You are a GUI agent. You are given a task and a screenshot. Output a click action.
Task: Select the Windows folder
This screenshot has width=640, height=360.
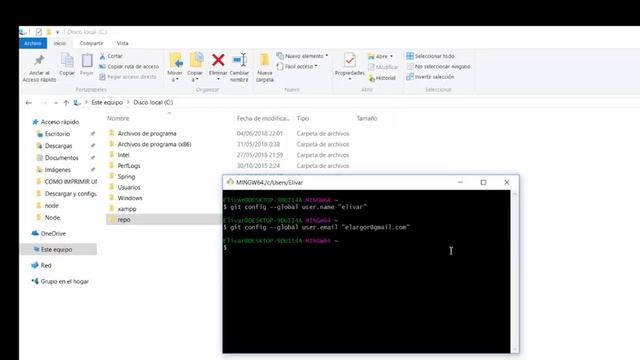coord(130,198)
